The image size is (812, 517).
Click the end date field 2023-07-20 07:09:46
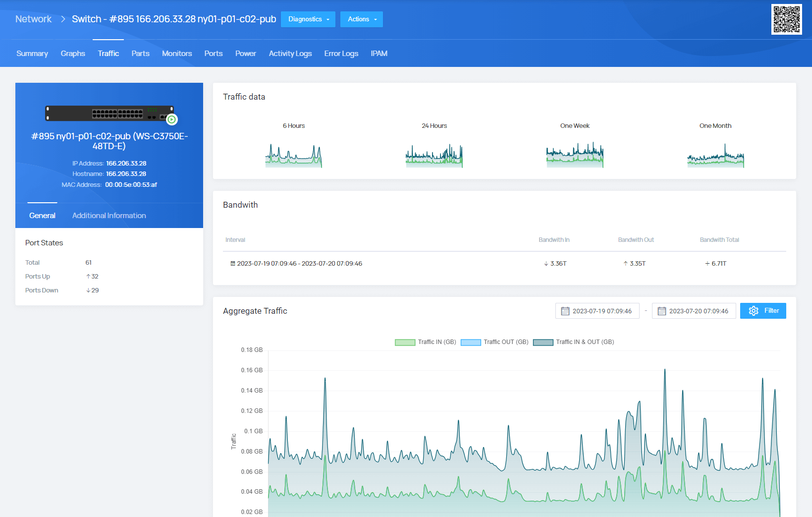click(694, 311)
